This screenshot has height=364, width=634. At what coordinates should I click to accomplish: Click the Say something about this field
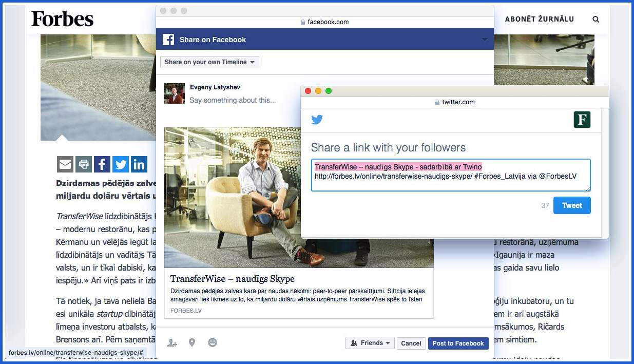(233, 100)
